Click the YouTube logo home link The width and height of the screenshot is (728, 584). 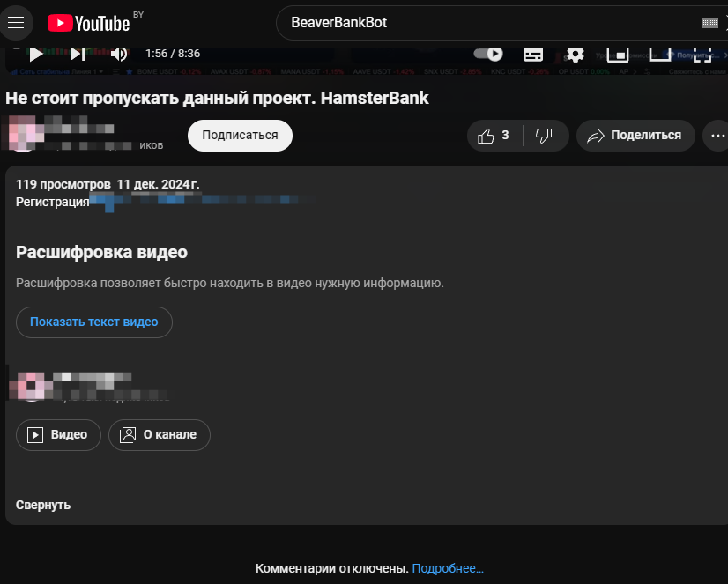point(89,23)
